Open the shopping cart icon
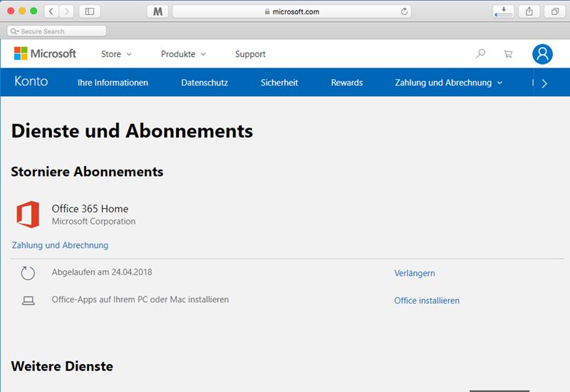This screenshot has width=570, height=392. tap(508, 54)
